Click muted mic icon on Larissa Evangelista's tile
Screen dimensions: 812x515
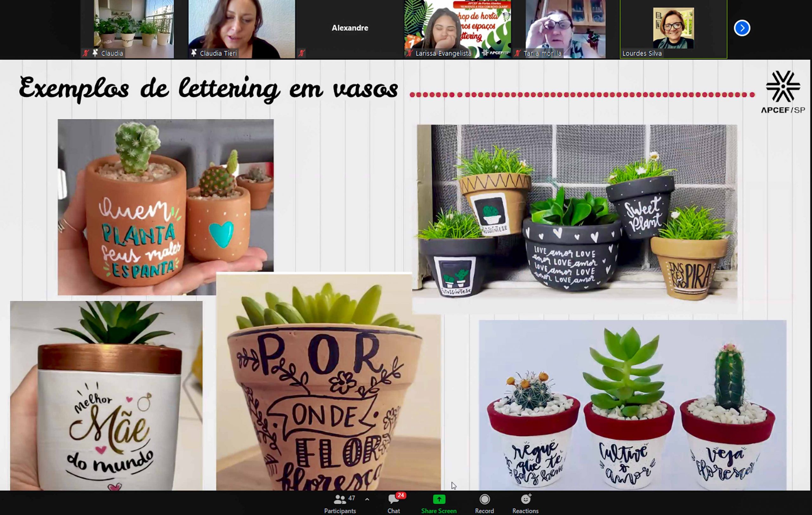(x=409, y=53)
